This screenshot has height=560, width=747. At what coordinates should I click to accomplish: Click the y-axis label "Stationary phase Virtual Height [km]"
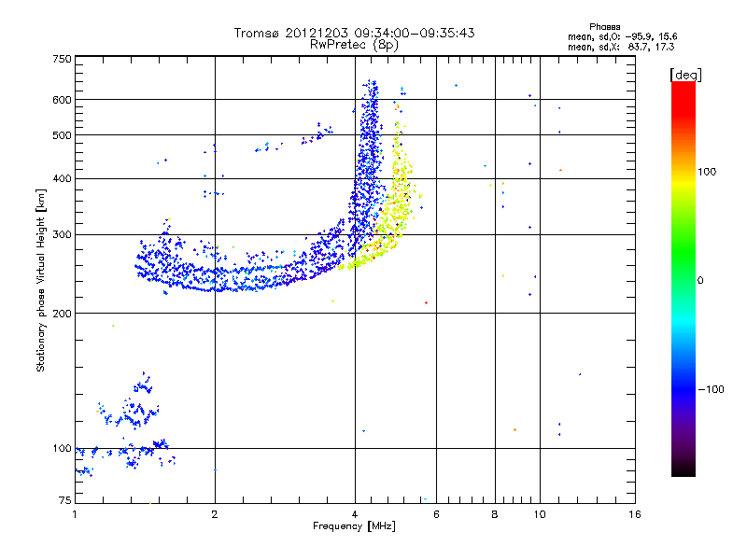pyautogui.click(x=40, y=281)
